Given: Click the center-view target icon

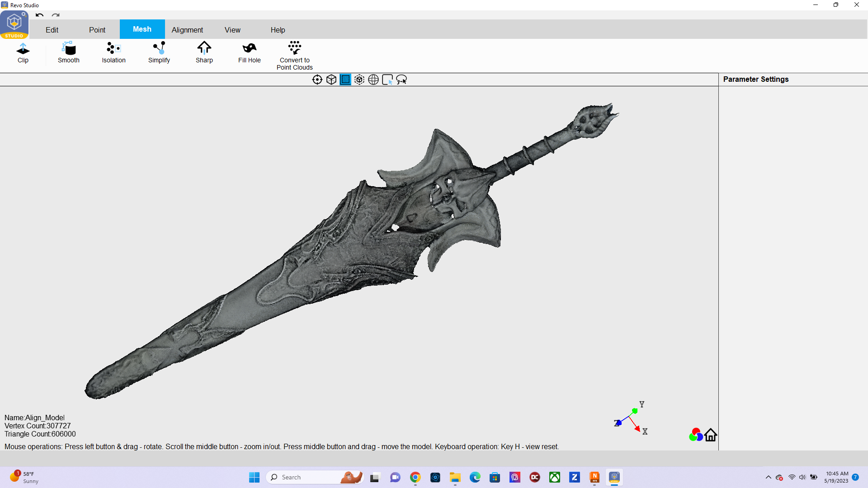Looking at the screenshot, I should pyautogui.click(x=317, y=80).
